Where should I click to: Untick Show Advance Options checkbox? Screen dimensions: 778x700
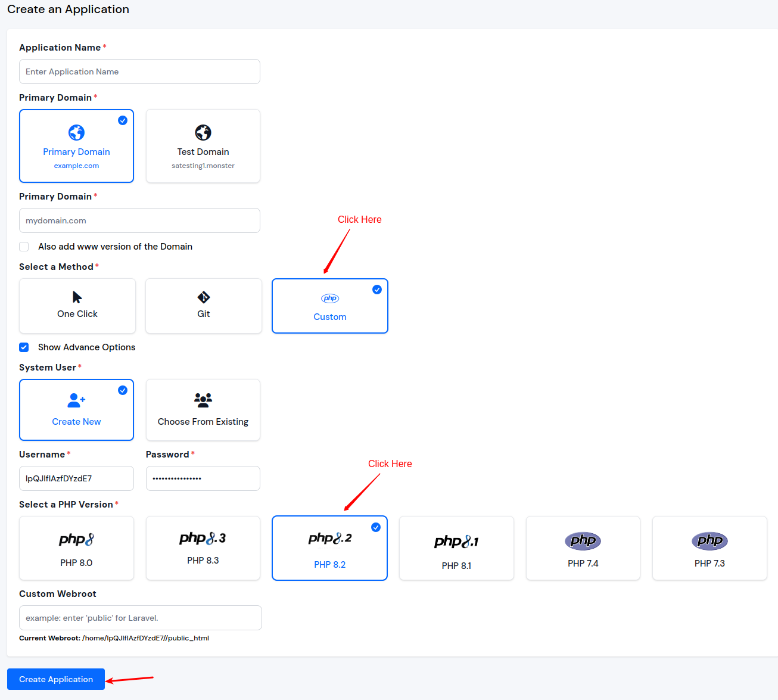pyautogui.click(x=24, y=347)
